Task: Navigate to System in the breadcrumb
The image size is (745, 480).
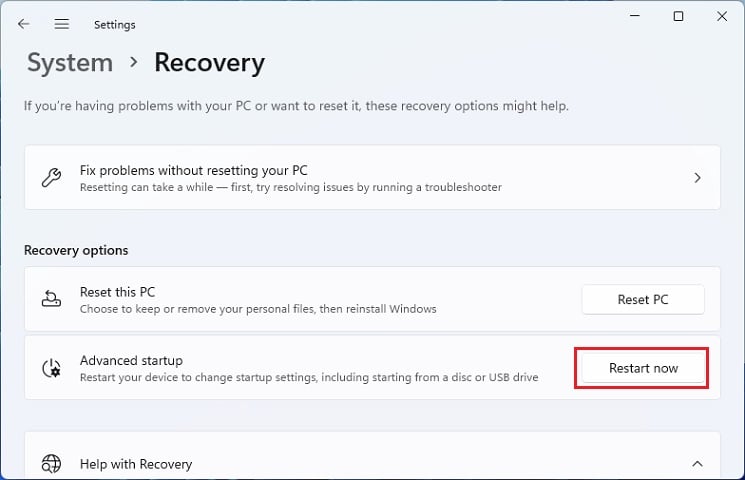Action: 68,63
